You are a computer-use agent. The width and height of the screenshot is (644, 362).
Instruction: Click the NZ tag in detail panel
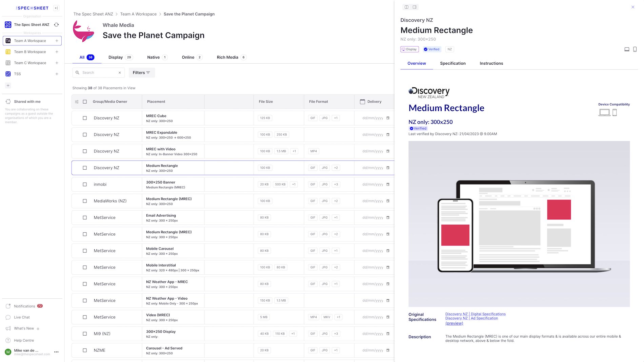point(449,49)
